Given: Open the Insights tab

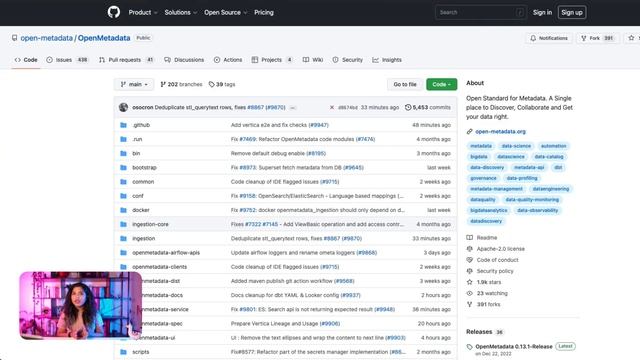Looking at the screenshot, I should pos(387,60).
